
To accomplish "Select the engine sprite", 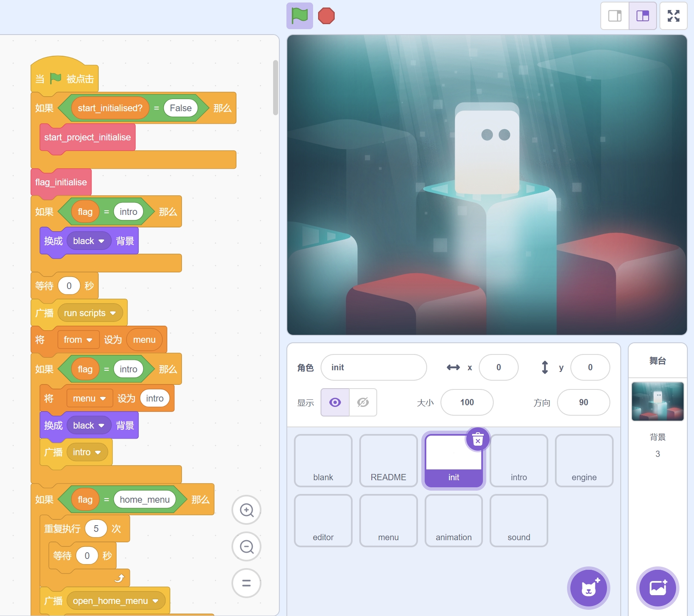I will click(x=584, y=461).
